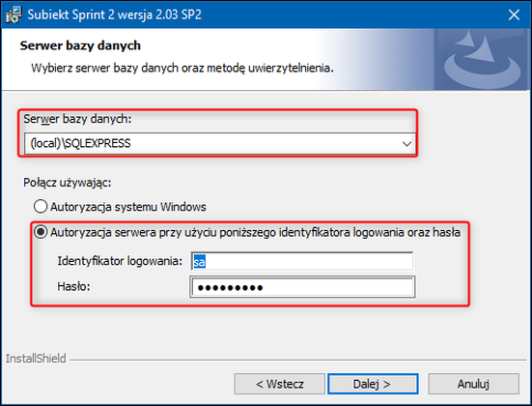Select the server authorization radio button
Viewport: 532px width, 406px height.
coord(41,232)
